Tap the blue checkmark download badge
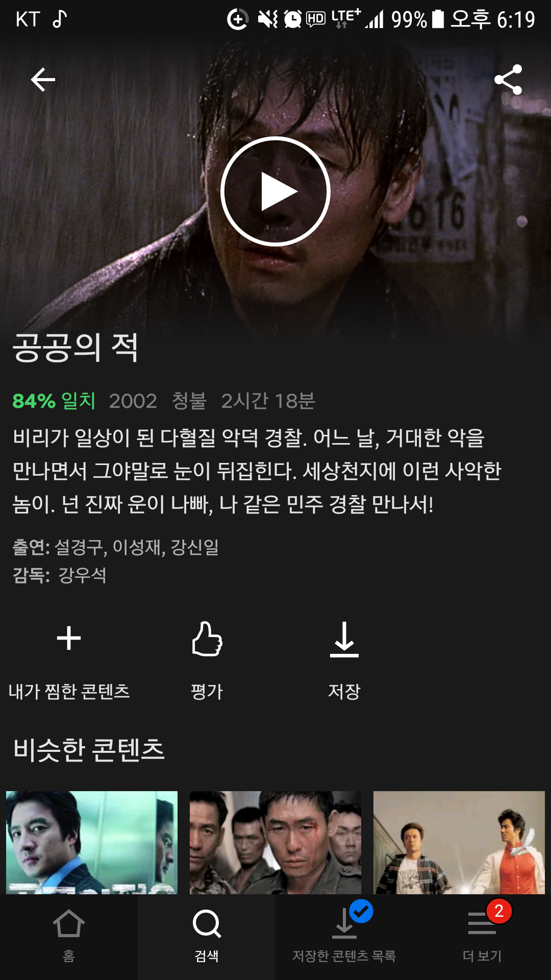The height and width of the screenshot is (980, 551). [361, 911]
